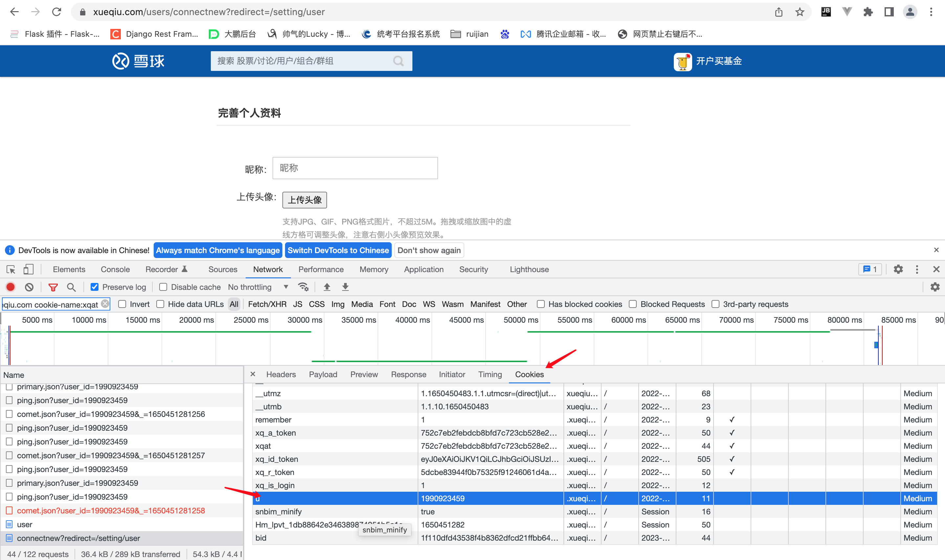Open the ruijian bookmarks folder

(x=470, y=34)
